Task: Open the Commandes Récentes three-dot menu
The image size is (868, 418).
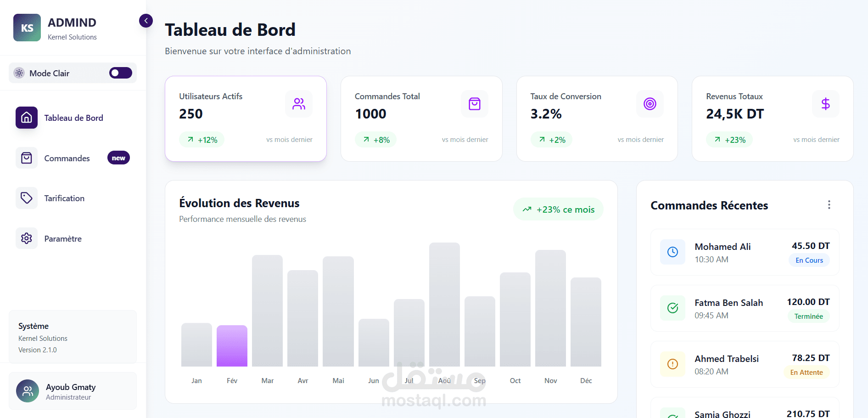Action: (x=829, y=205)
